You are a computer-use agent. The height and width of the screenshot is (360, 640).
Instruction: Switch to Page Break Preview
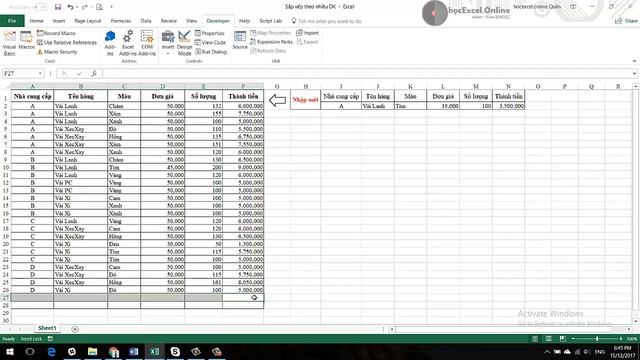click(x=562, y=339)
